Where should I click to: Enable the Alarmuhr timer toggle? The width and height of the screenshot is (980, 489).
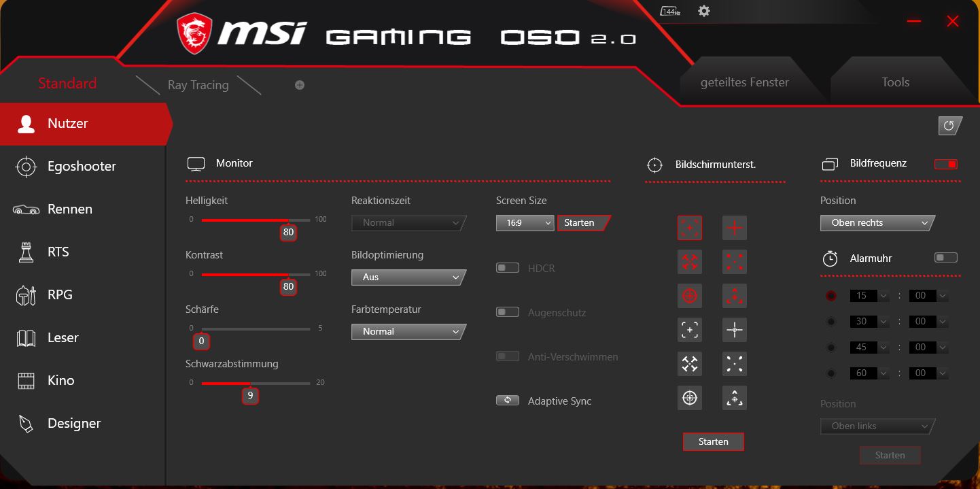(945, 257)
